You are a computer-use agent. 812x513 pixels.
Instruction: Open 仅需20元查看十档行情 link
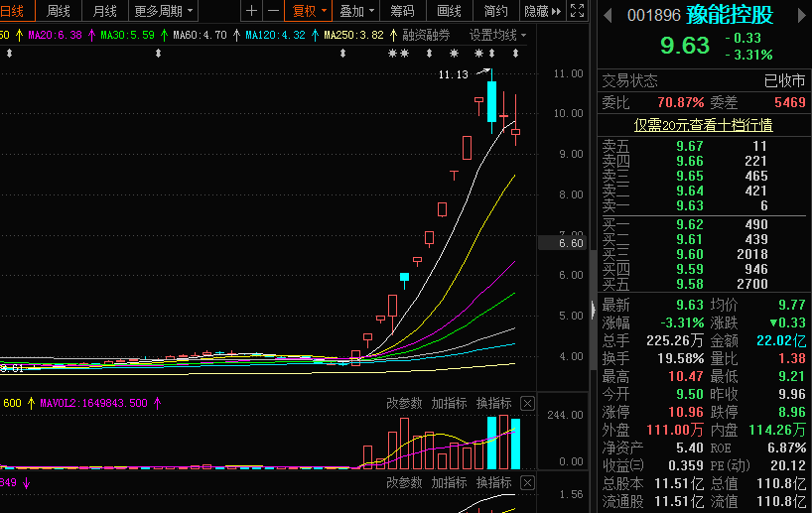click(x=703, y=125)
